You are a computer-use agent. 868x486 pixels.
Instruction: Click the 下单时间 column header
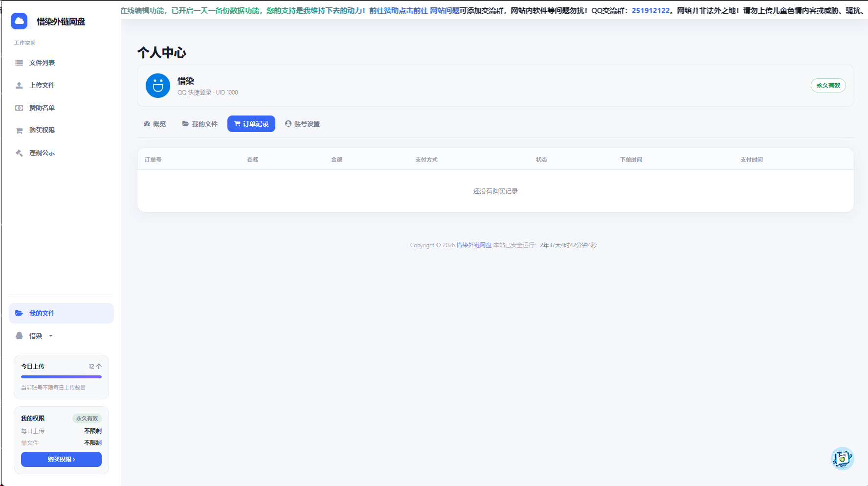tap(631, 160)
